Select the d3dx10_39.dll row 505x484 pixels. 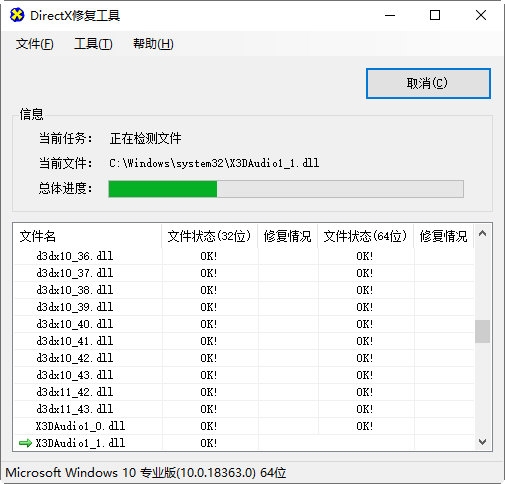[x=244, y=307]
